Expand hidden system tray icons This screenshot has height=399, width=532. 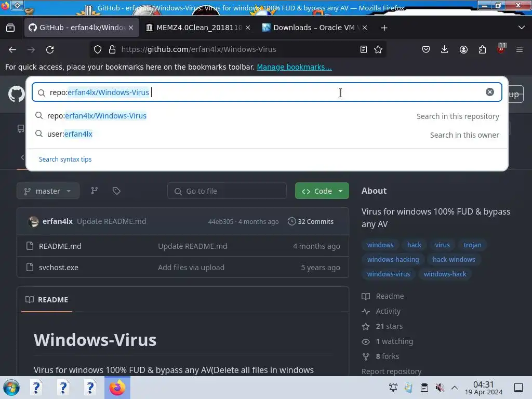(x=455, y=388)
